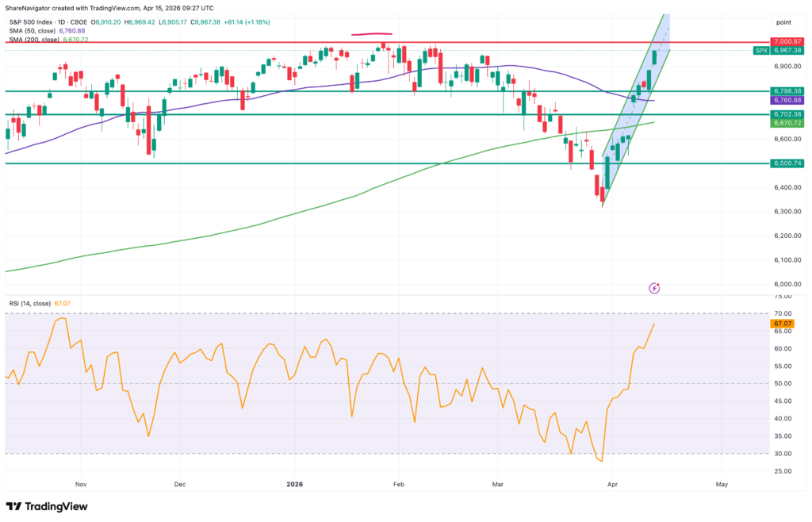Click the TradingView wordmark link
This screenshot has width=812, height=522.
(x=56, y=506)
